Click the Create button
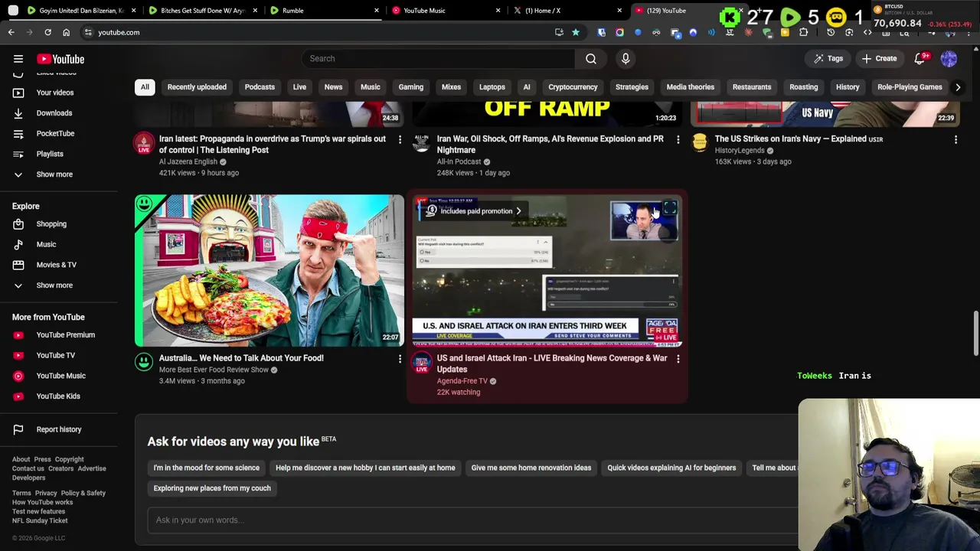 pos(879,58)
